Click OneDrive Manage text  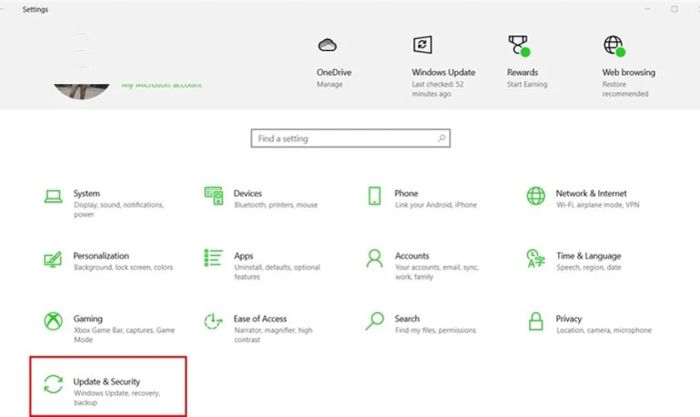click(329, 84)
